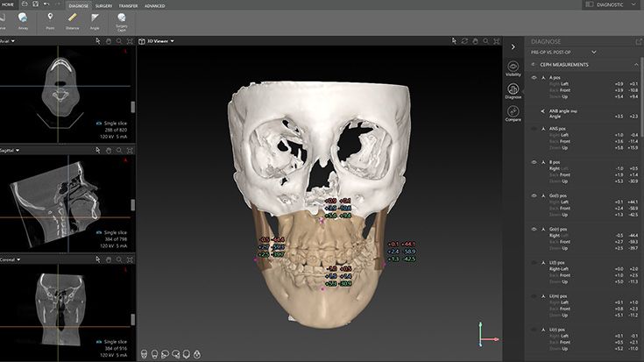Screen dimensions: 644x362
Task: Open the Visibility side panel
Action: click(x=513, y=67)
